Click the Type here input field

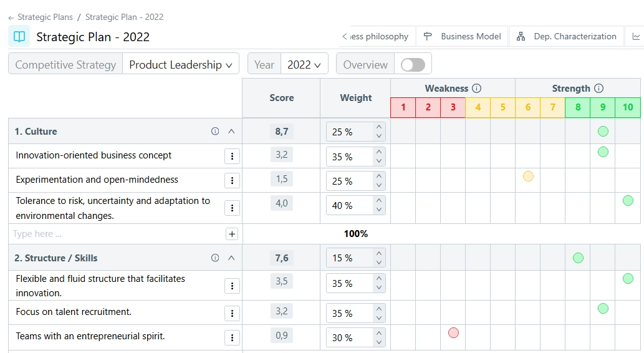click(x=115, y=234)
